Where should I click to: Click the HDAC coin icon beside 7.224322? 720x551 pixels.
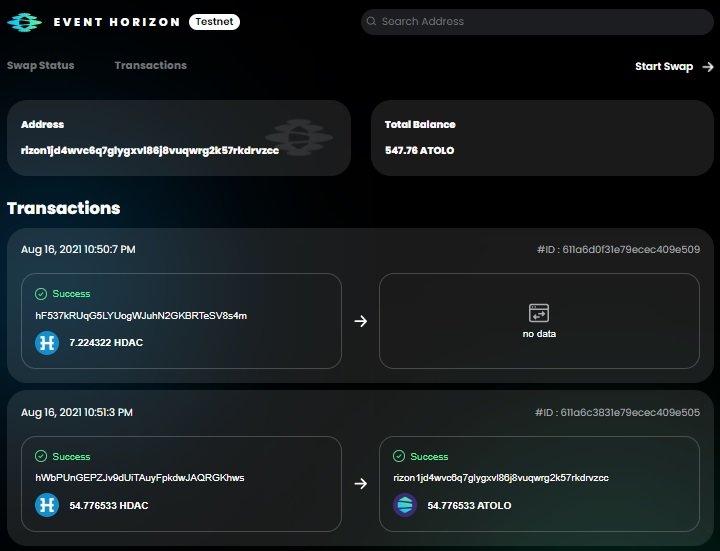point(47,343)
